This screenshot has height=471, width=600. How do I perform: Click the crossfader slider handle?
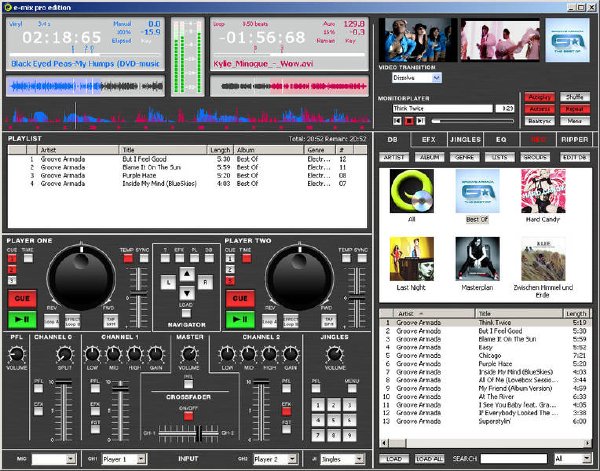tap(199, 434)
